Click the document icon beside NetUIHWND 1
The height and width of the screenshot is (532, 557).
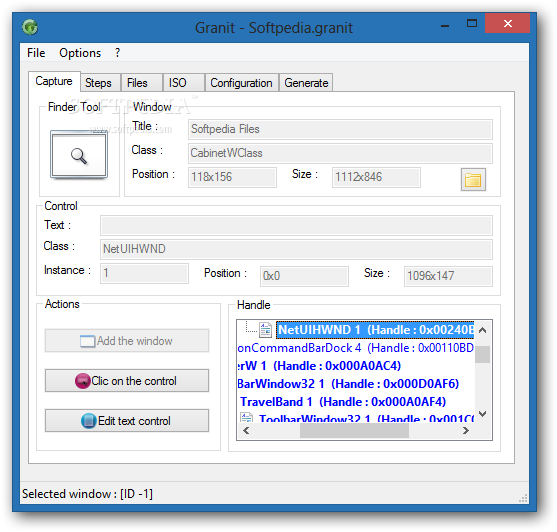pos(265,330)
